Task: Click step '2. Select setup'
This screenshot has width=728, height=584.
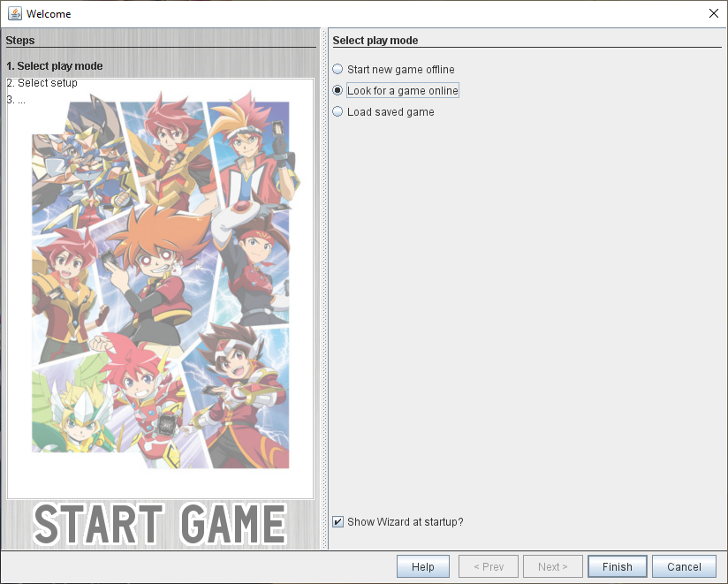Action: (x=42, y=83)
